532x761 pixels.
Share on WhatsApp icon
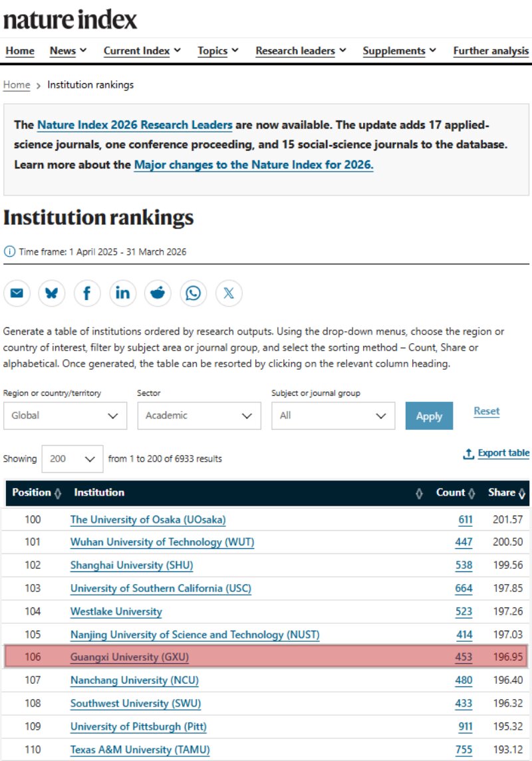click(x=193, y=293)
